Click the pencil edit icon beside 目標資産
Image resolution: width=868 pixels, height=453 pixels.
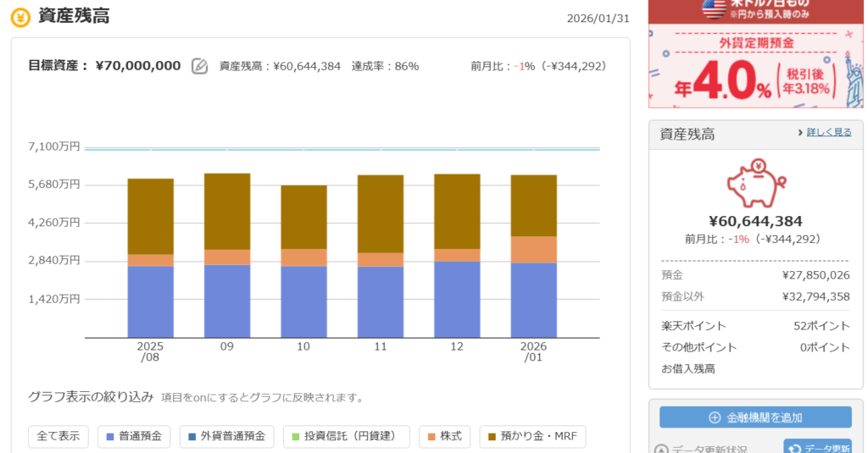(x=199, y=66)
